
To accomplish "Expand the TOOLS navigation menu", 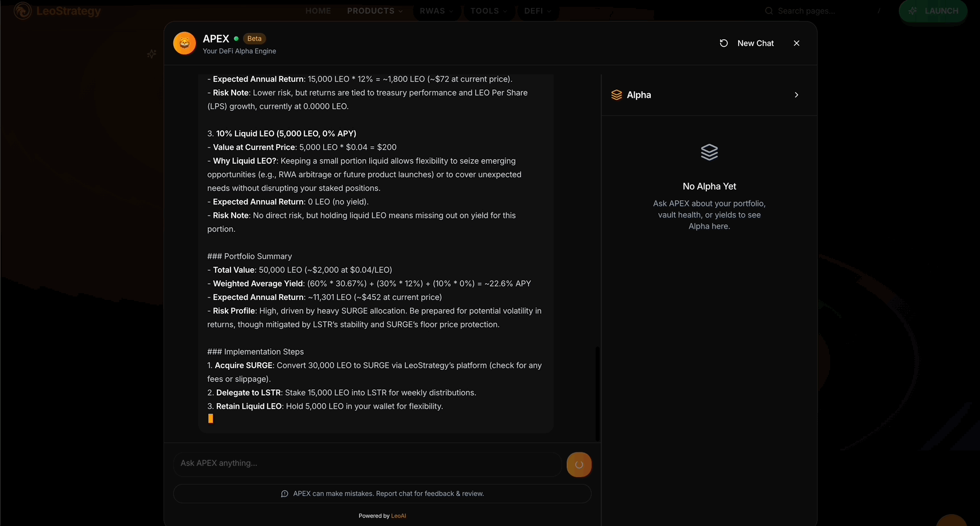I will pyautogui.click(x=488, y=11).
